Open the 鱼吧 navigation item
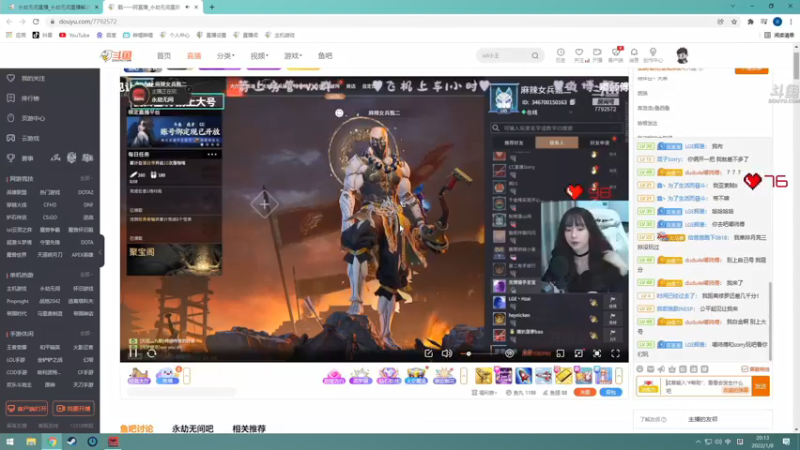The height and width of the screenshot is (450, 800). (x=325, y=56)
